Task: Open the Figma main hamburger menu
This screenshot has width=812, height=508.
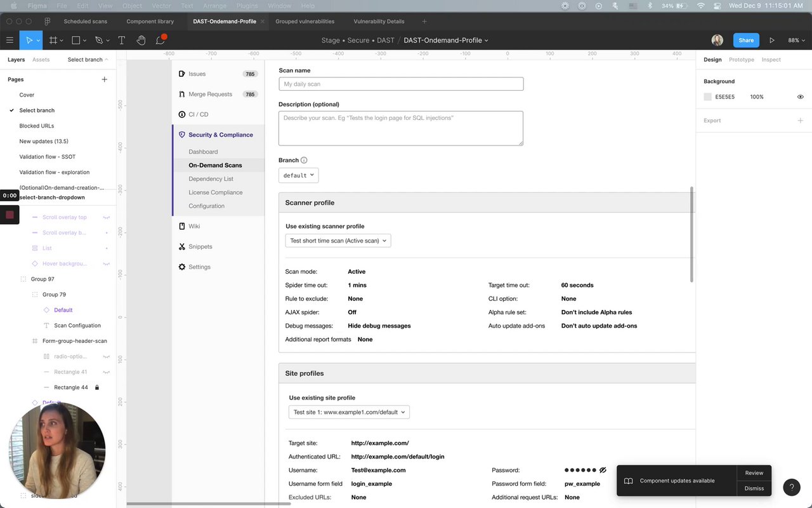Action: pyautogui.click(x=10, y=40)
